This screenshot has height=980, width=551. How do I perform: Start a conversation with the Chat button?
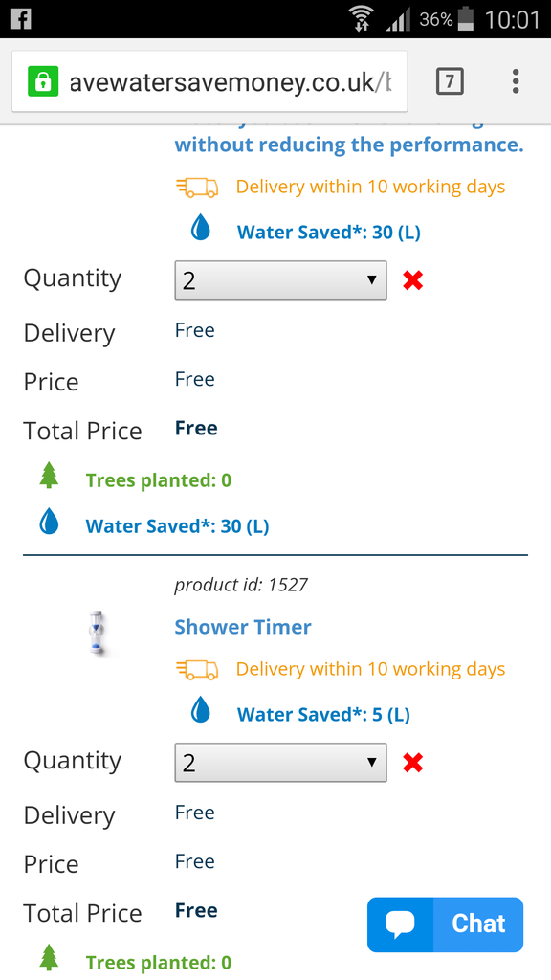coord(445,924)
